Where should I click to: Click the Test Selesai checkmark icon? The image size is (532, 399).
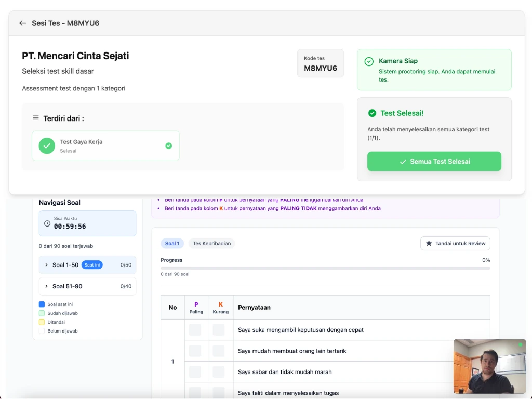(372, 113)
